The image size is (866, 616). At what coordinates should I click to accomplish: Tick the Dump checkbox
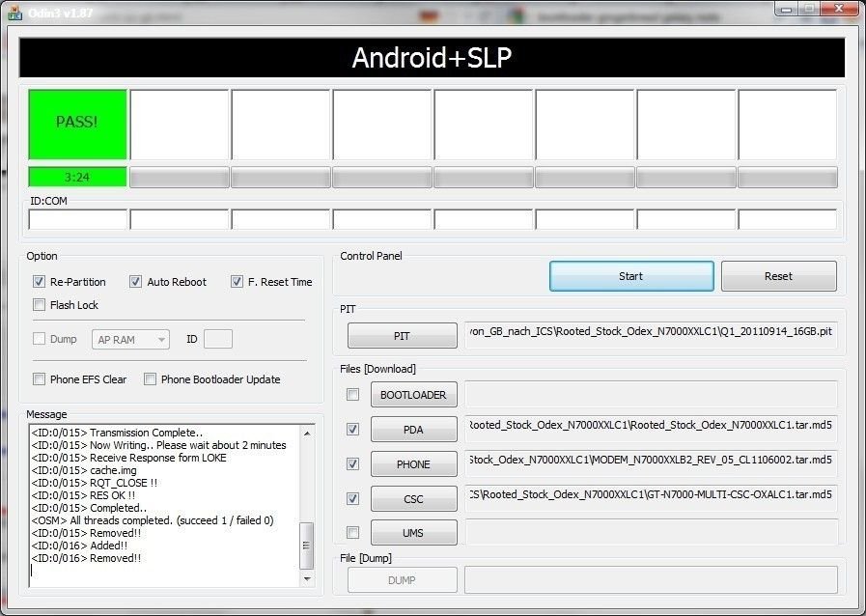[x=39, y=339]
